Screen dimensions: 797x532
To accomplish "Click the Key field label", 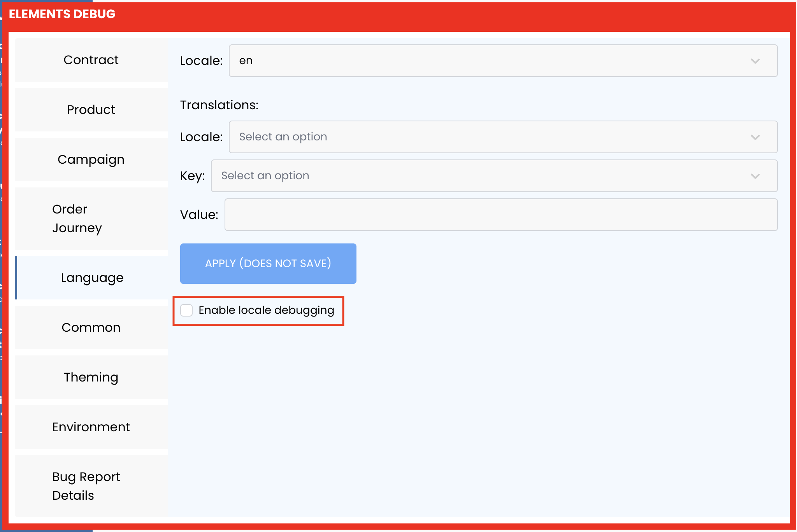I will 192,176.
